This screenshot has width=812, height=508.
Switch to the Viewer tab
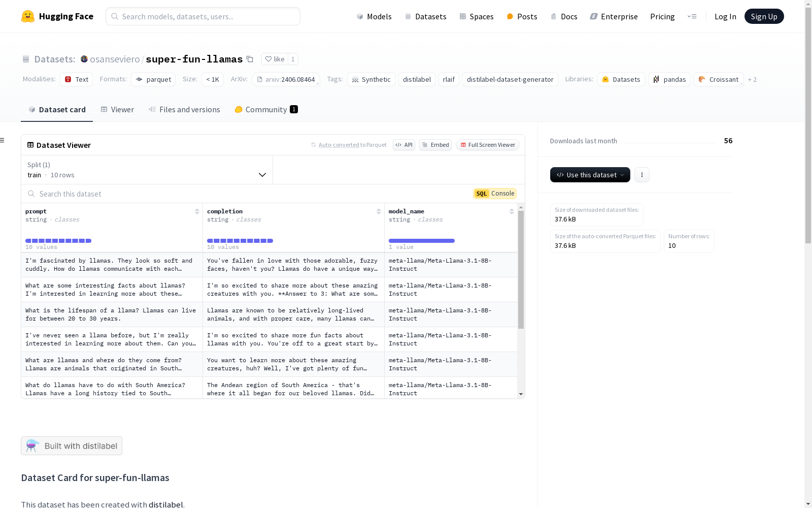117,109
